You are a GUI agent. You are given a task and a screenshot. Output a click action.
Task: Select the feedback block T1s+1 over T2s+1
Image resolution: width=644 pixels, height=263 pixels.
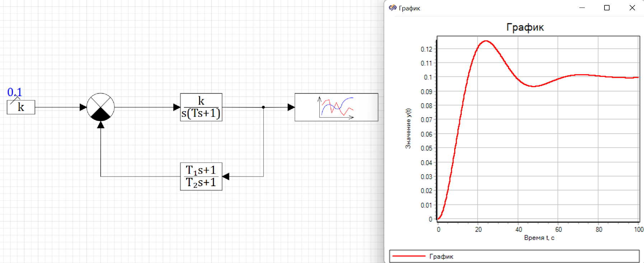(201, 176)
